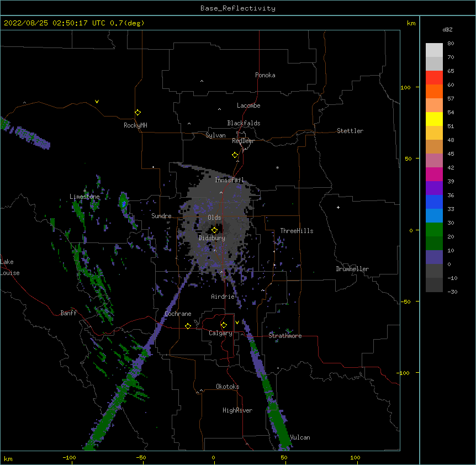
Task: Click the yellow v marker east of Calgary
Action: (x=237, y=323)
